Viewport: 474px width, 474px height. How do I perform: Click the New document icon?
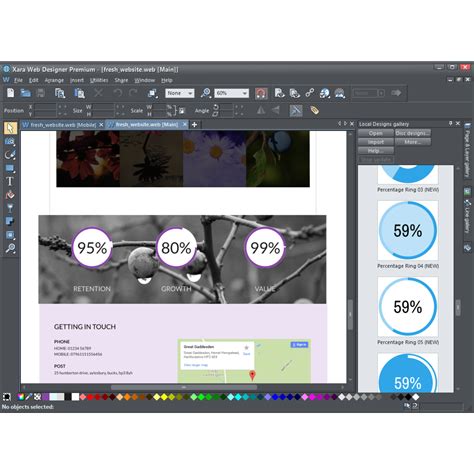pos(11,93)
